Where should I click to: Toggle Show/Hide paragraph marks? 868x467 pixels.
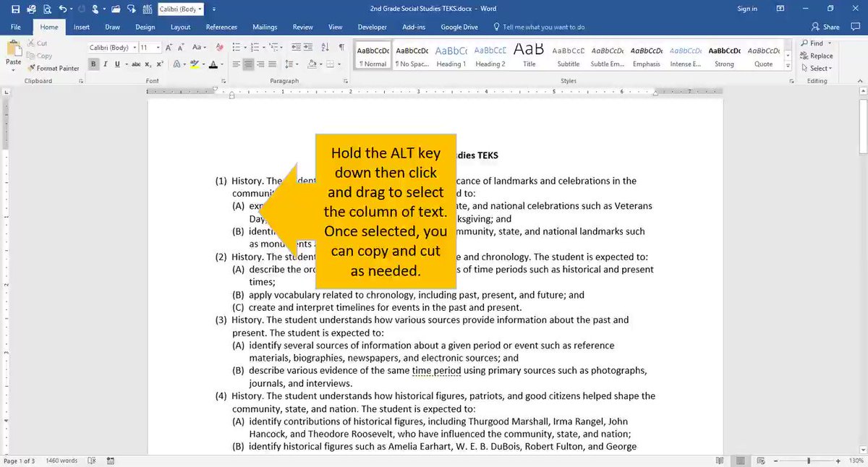(x=341, y=48)
